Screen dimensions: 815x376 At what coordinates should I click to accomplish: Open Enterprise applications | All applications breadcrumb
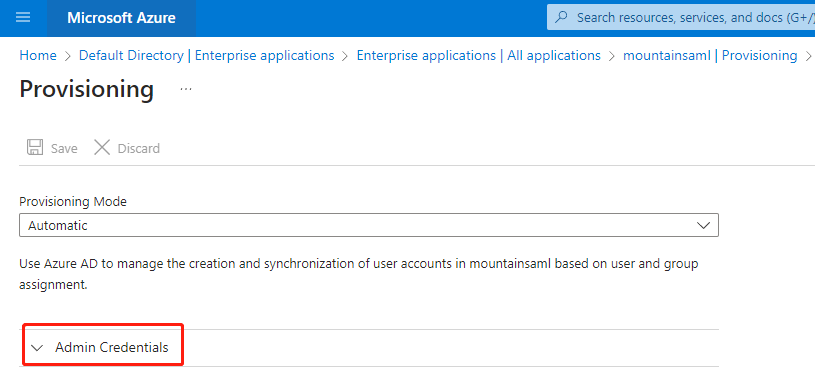478,56
